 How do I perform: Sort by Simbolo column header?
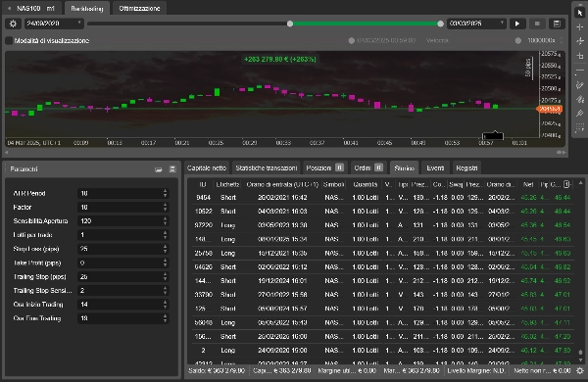333,184
